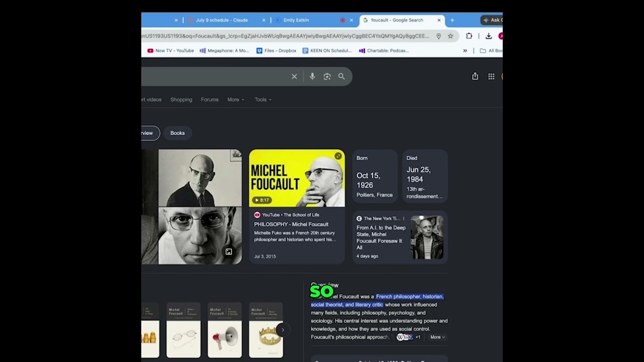
Task: Click the image gallery icon on the portrait
Action: (228, 252)
